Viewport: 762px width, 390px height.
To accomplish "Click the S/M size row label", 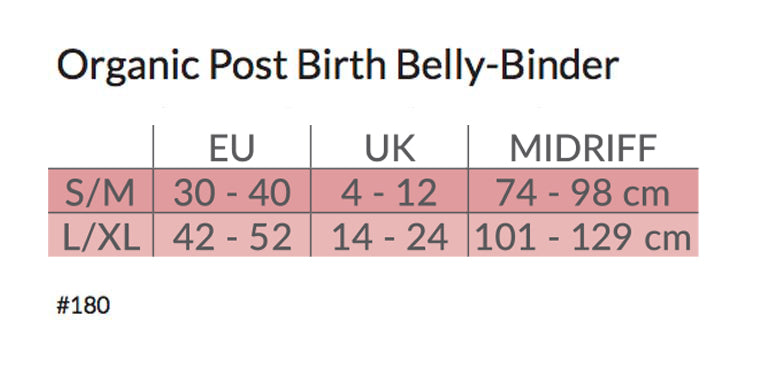I will pyautogui.click(x=100, y=192).
